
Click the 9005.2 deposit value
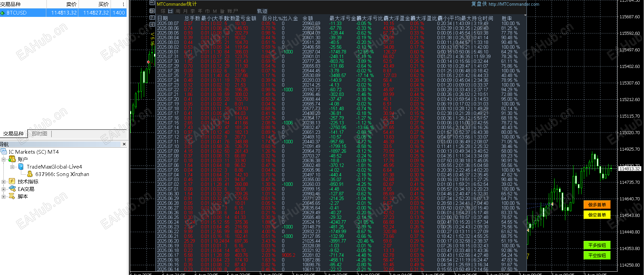coord(289,255)
